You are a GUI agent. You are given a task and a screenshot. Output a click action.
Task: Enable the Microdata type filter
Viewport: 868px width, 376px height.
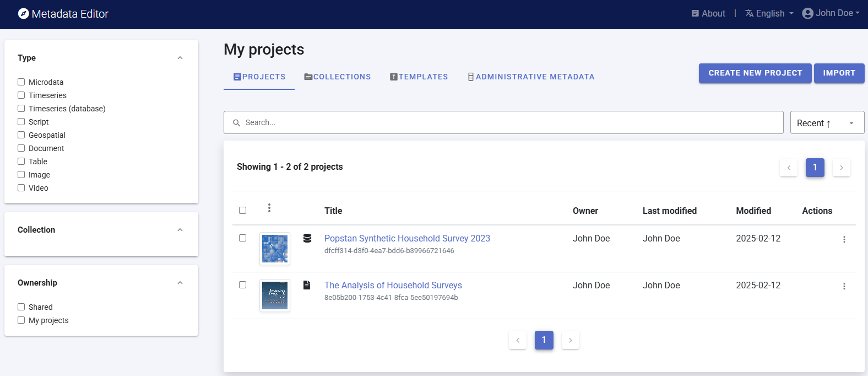[x=21, y=82]
